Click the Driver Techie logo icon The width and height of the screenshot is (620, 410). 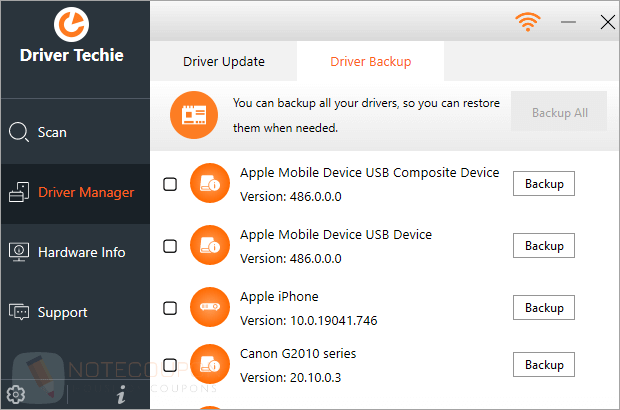[x=72, y=24]
